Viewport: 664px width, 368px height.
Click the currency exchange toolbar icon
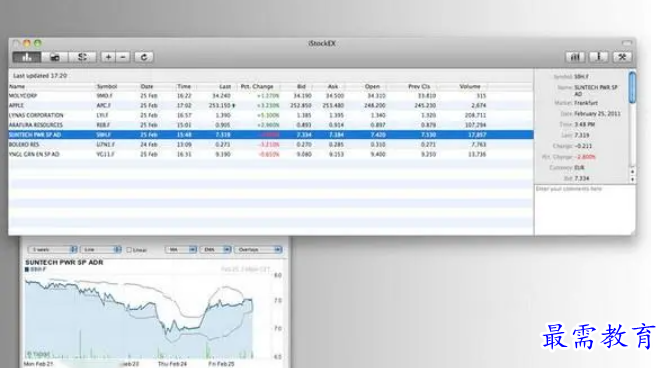click(83, 57)
